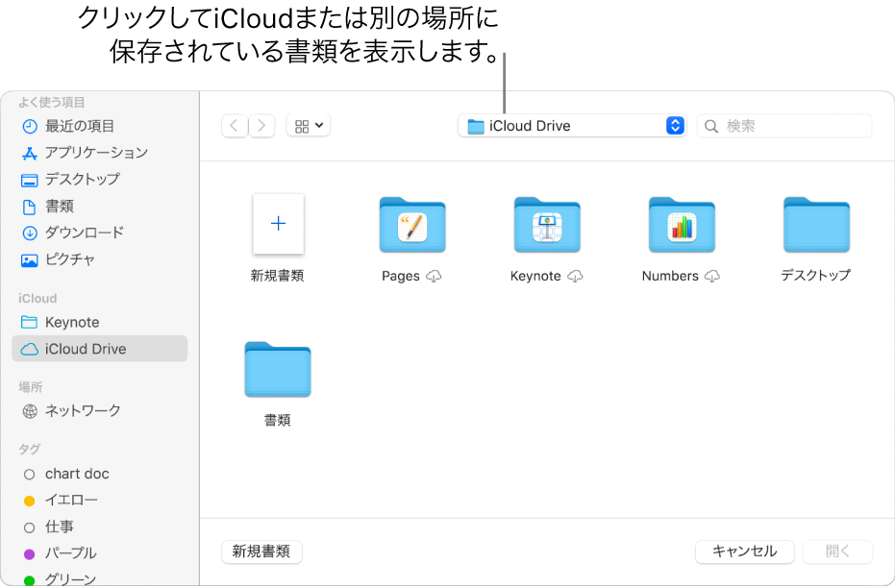
Task: Click the 新規書類 plus tile
Action: (278, 224)
